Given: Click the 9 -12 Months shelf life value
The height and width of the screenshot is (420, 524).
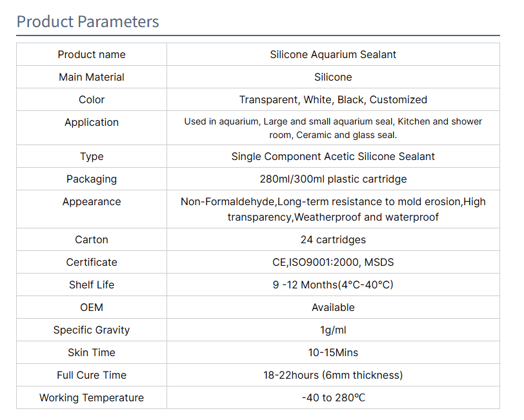Looking at the screenshot, I should point(333,285).
